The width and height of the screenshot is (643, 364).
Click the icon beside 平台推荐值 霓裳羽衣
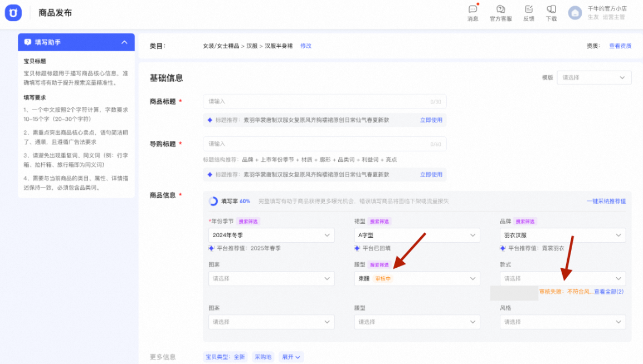[x=503, y=248]
